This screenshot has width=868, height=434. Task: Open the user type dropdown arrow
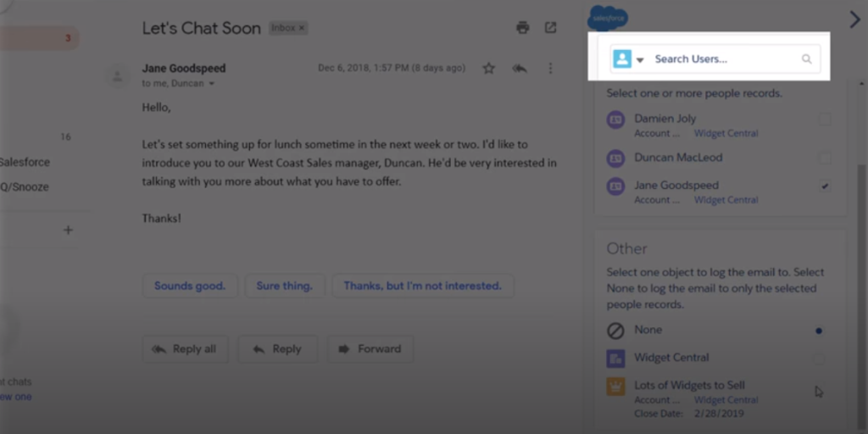click(640, 60)
